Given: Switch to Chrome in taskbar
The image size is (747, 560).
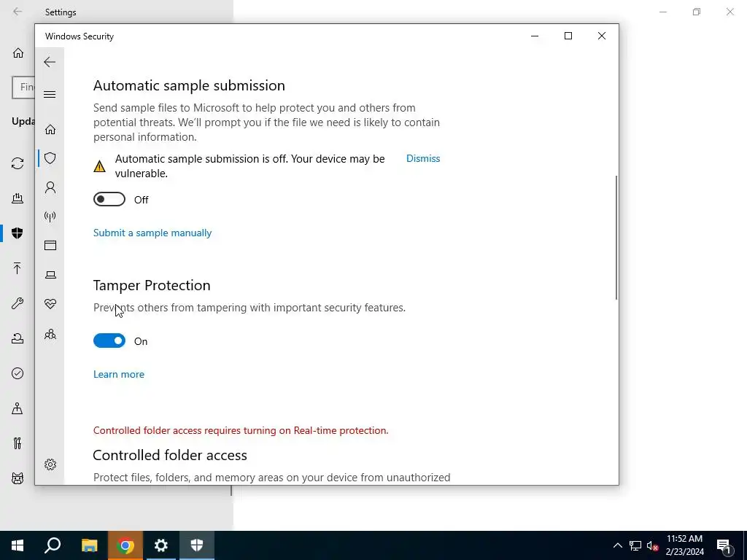Looking at the screenshot, I should [x=125, y=545].
